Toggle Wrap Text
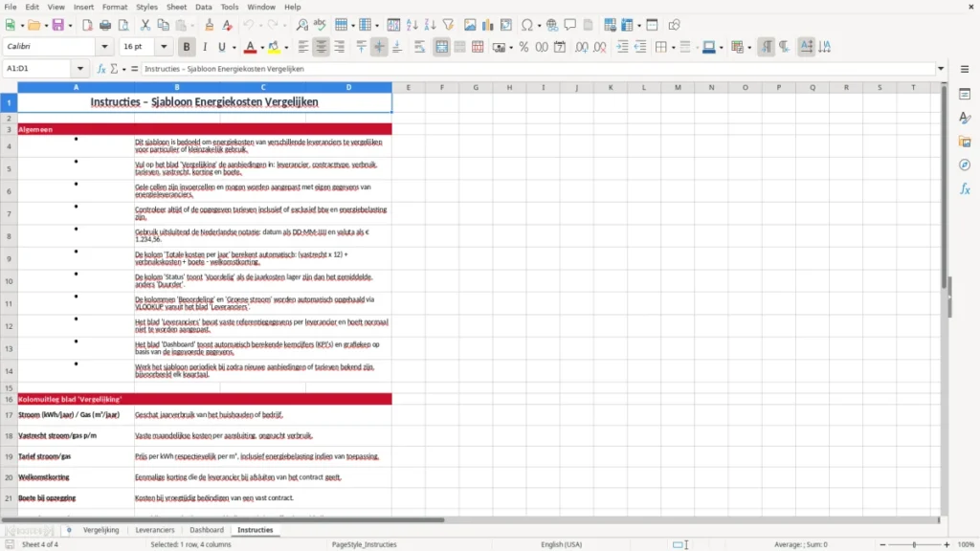Screen dimensions: 980x551 point(419,47)
